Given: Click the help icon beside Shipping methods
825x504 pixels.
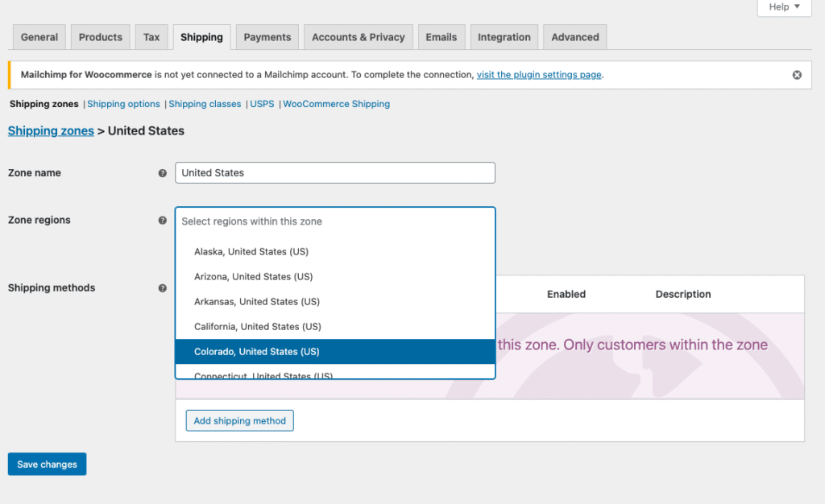Looking at the screenshot, I should 163,287.
